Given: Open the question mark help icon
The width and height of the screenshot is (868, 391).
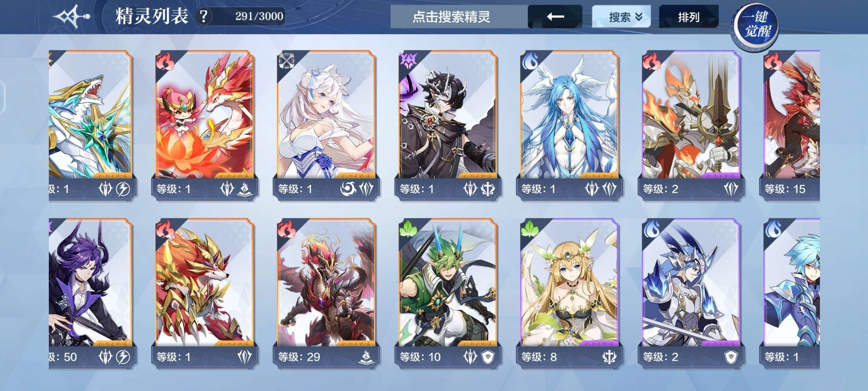Looking at the screenshot, I should tap(204, 16).
